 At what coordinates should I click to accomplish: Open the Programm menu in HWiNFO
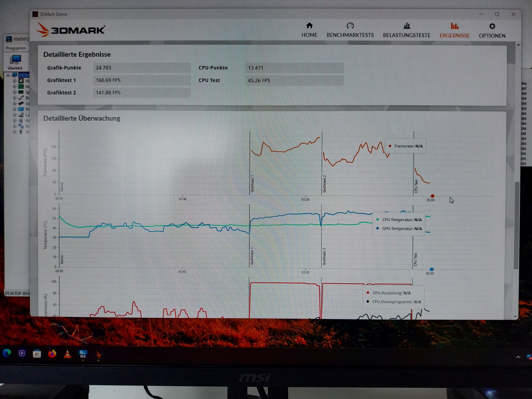click(16, 48)
